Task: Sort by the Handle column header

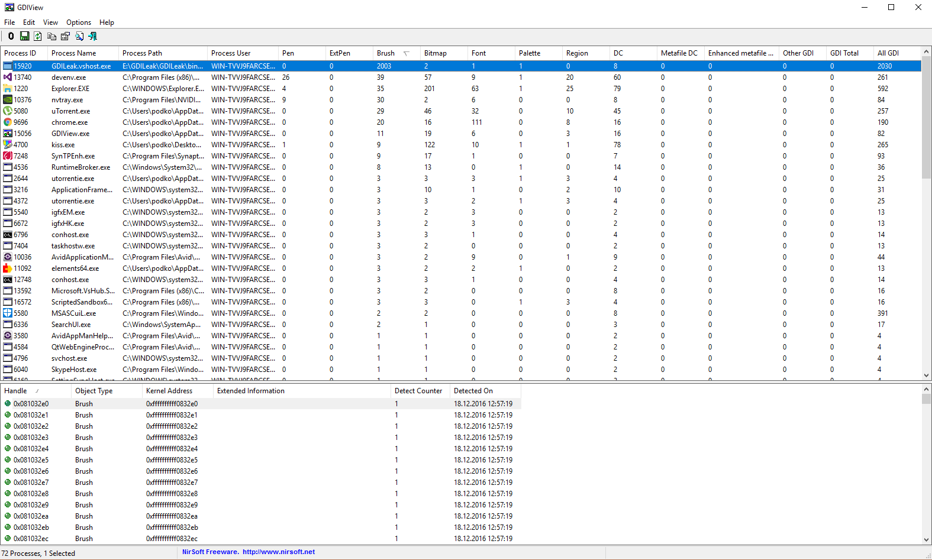Action: point(36,391)
